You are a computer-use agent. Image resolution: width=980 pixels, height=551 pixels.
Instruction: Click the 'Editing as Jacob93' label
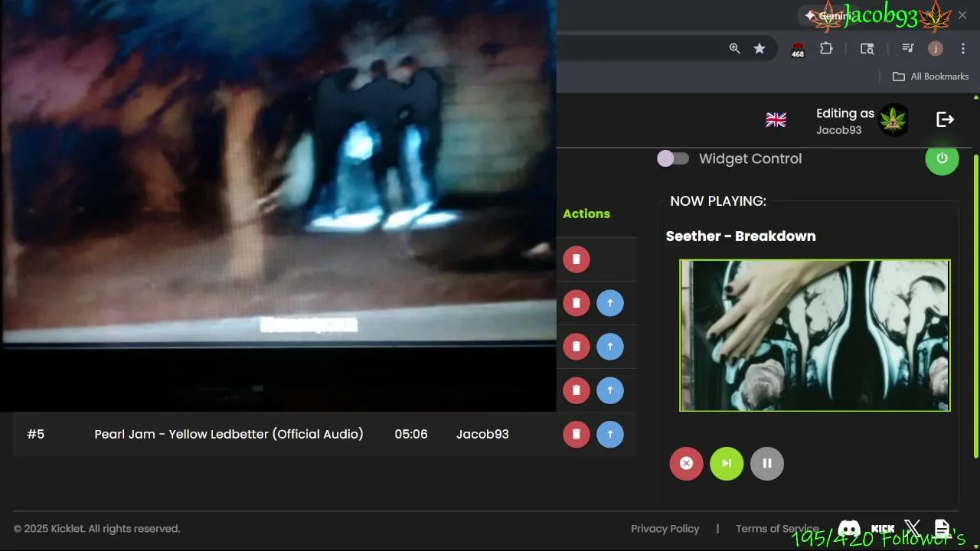[x=845, y=121]
